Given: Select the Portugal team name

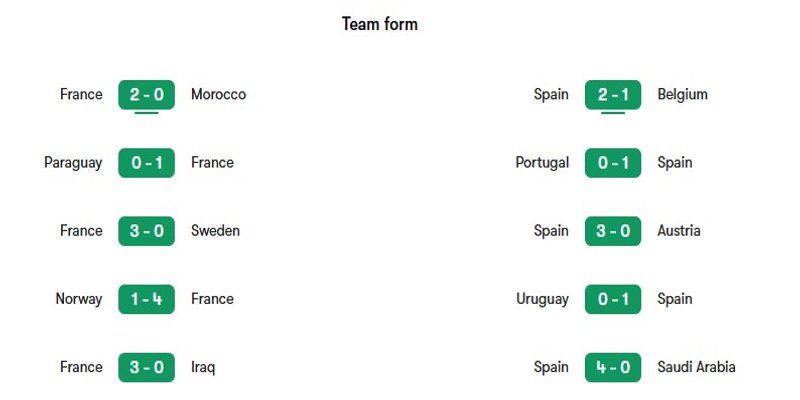Looking at the screenshot, I should 542,163.
